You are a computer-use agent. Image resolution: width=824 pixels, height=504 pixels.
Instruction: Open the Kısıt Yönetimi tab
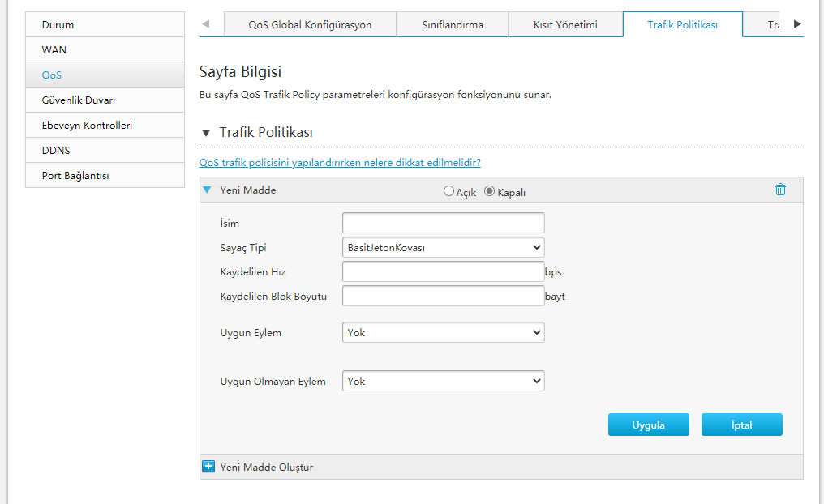(565, 24)
